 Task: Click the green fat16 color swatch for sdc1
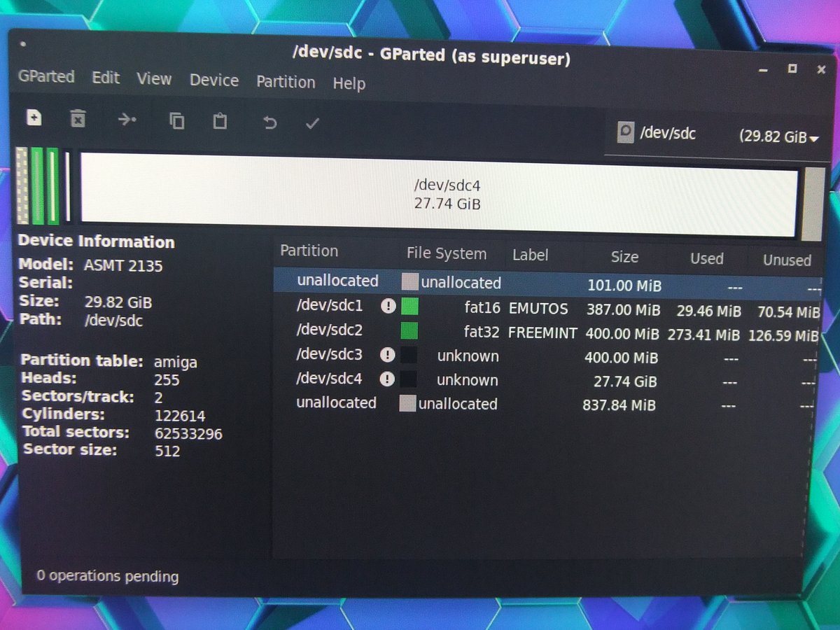409,307
